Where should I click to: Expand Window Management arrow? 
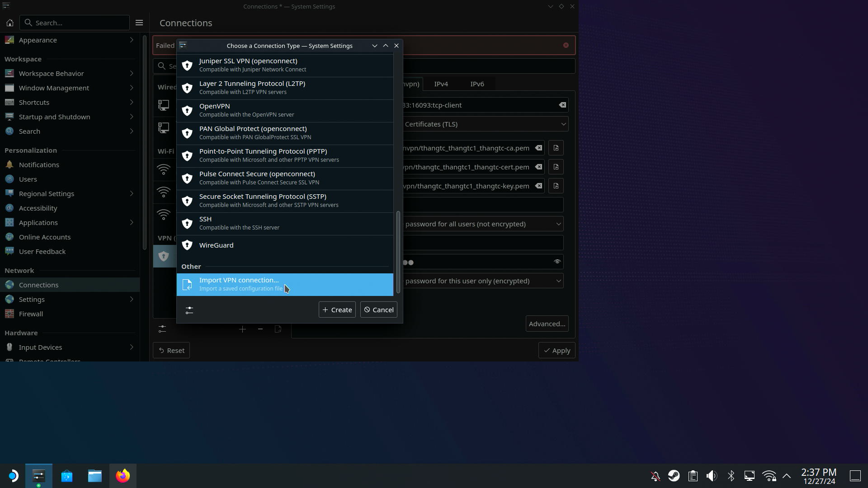click(132, 88)
